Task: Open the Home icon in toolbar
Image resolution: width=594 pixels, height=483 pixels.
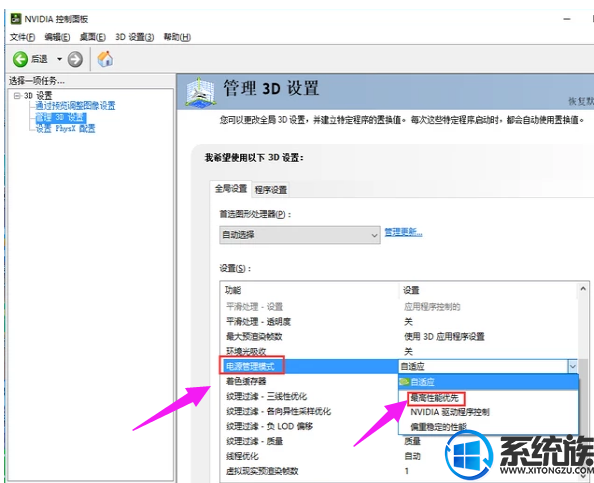Action: 105,59
